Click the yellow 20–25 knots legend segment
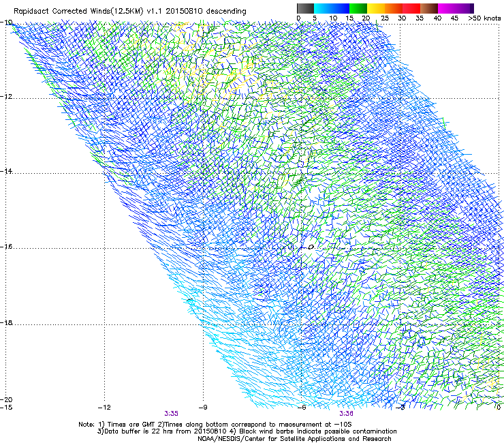 click(376, 8)
